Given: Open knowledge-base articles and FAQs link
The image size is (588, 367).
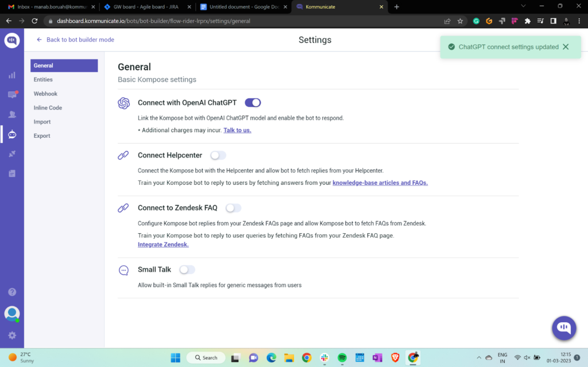Looking at the screenshot, I should [380, 183].
